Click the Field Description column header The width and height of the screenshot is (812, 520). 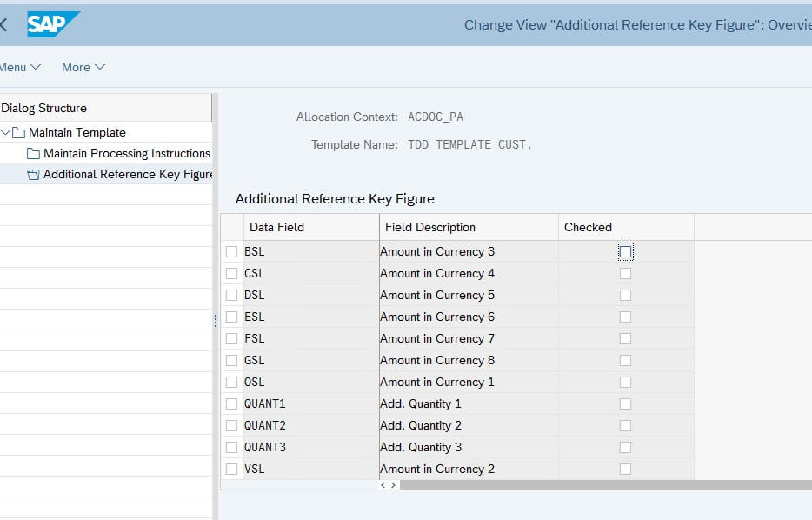(469, 227)
